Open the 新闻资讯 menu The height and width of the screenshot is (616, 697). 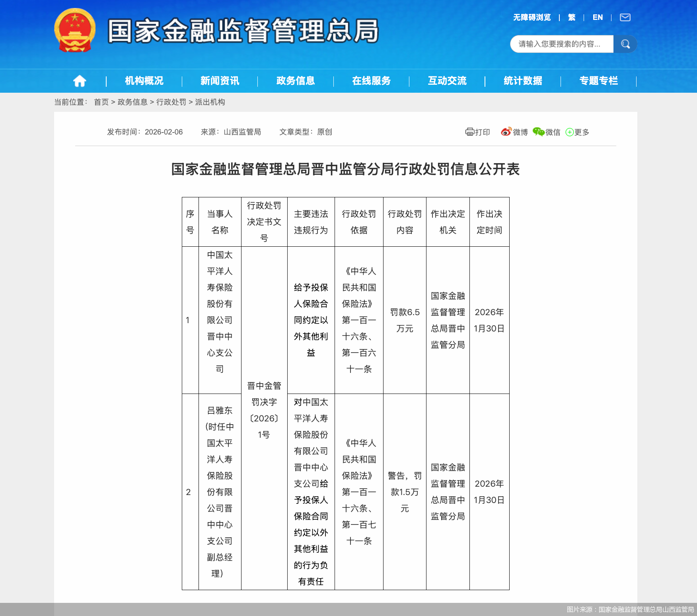coord(220,81)
